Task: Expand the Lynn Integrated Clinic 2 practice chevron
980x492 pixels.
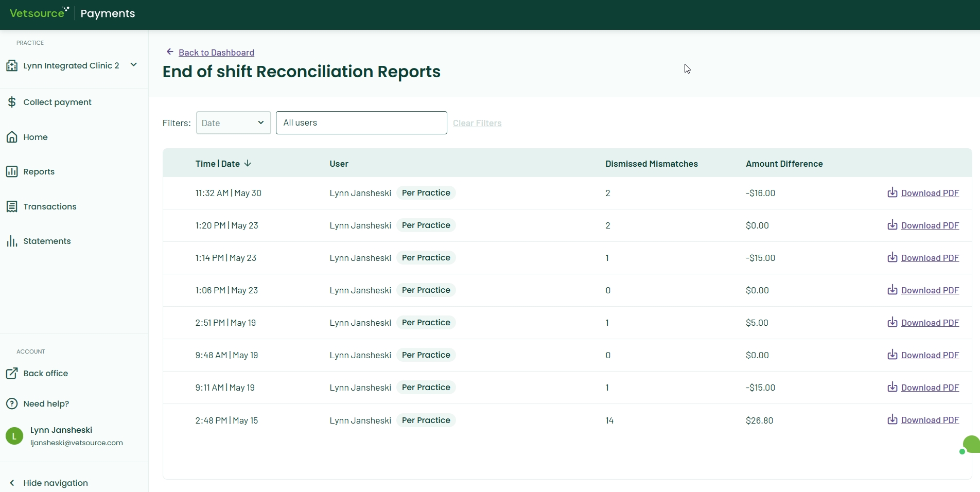Action: coord(134,65)
